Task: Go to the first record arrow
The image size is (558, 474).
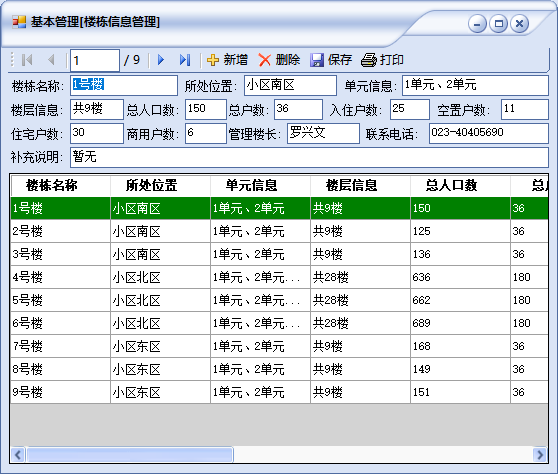Action: click(x=27, y=60)
